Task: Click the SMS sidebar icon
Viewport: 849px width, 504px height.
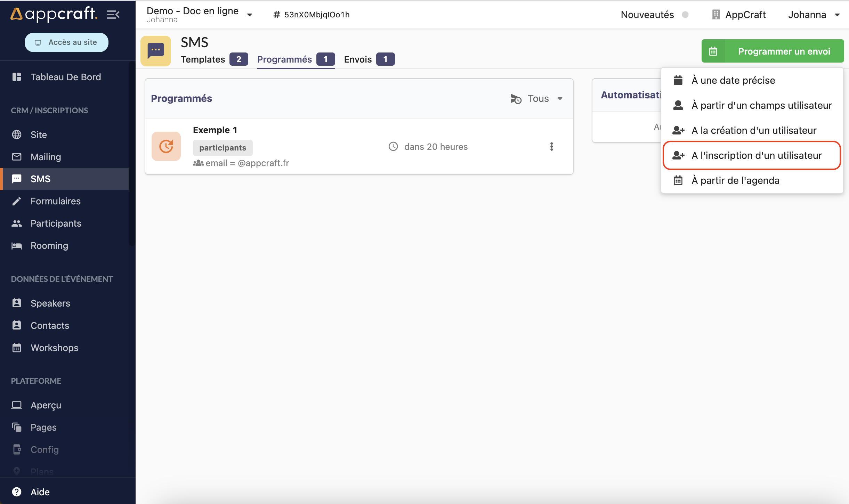Action: [x=17, y=178]
